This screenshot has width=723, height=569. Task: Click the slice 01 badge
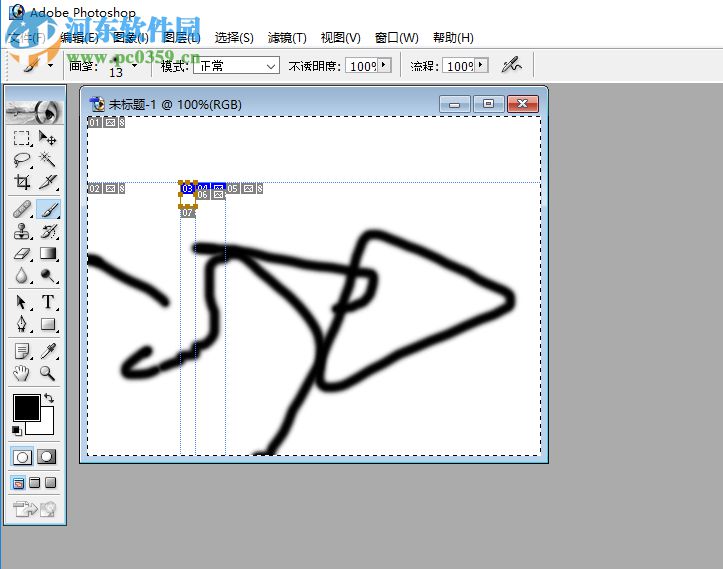tap(94, 122)
